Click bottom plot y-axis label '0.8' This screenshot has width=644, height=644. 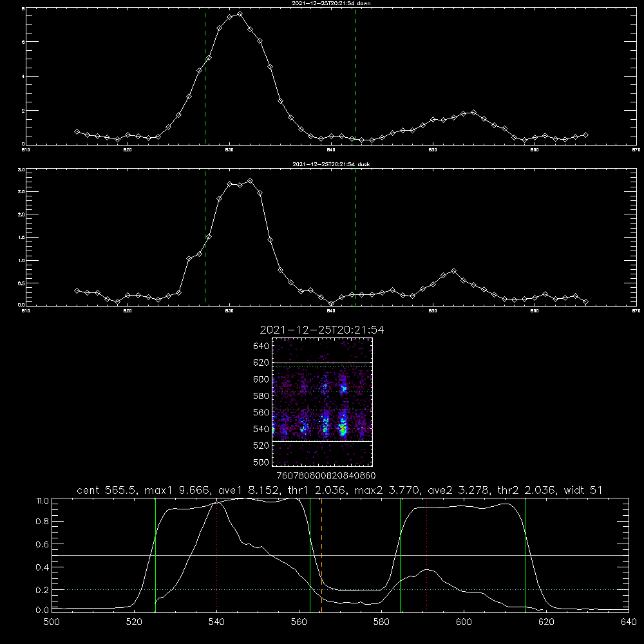(43, 522)
